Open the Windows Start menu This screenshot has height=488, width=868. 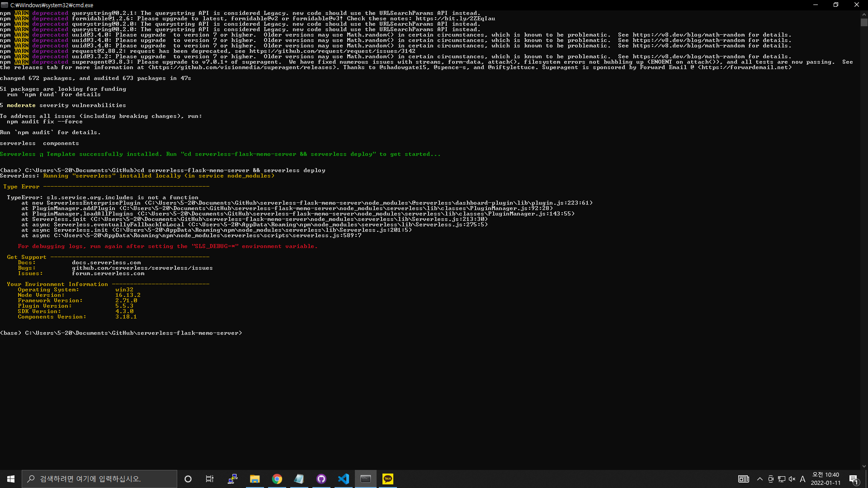[11, 479]
